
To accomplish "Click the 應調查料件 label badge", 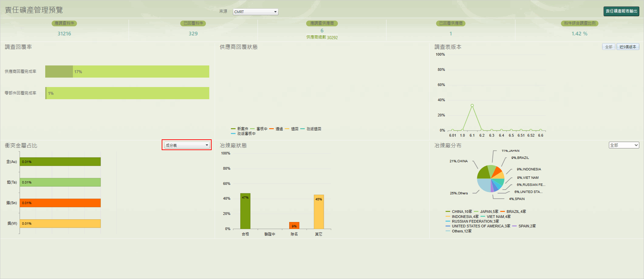I will 64,23.
